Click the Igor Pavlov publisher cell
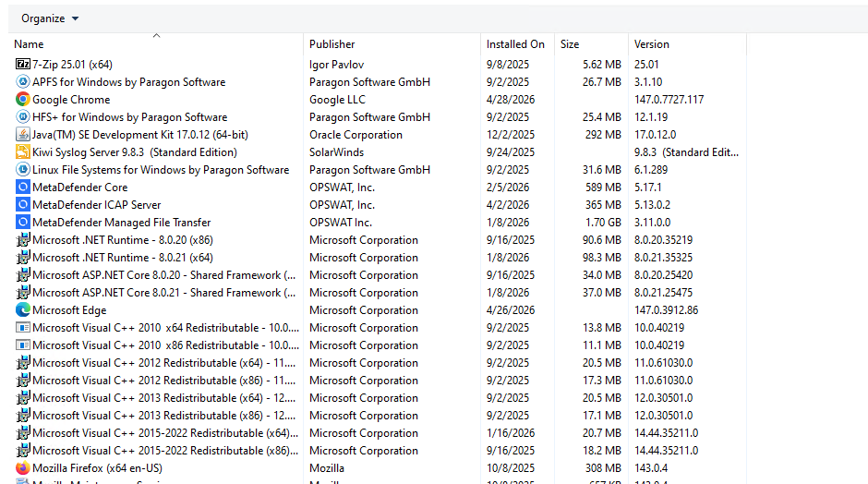Image resolution: width=868 pixels, height=484 pixels. 336,65
